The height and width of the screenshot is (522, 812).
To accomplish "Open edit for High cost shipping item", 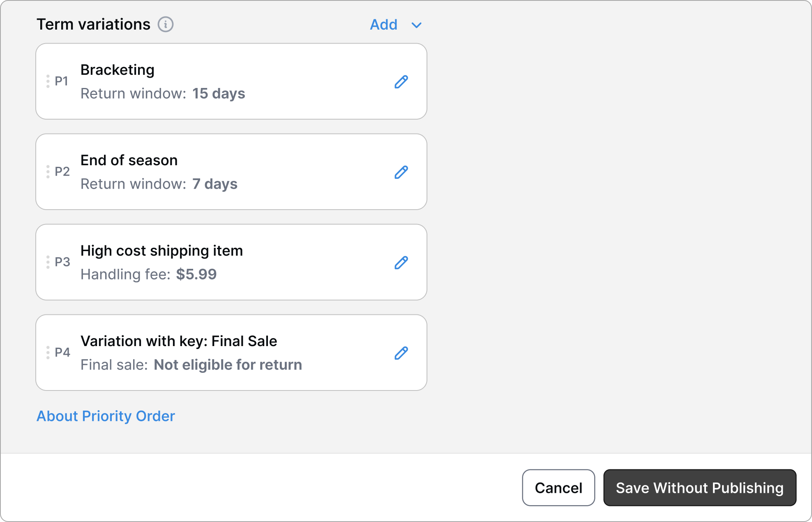I will click(x=401, y=263).
